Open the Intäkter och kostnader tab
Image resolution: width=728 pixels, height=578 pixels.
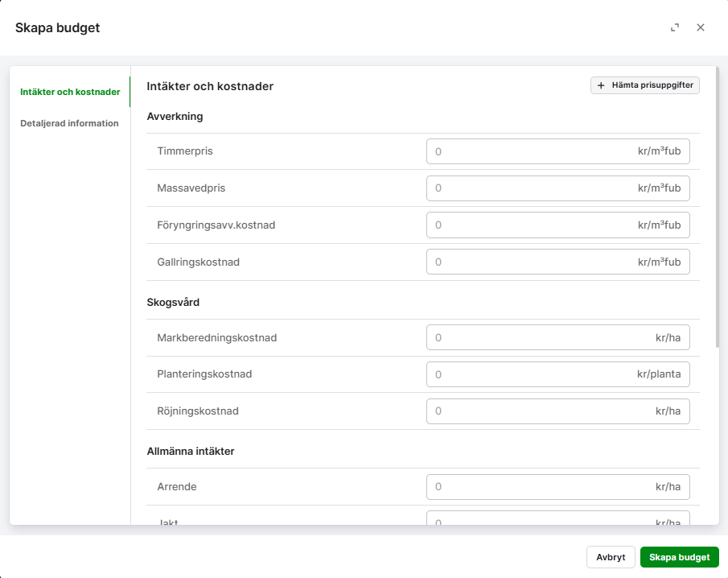pyautogui.click(x=70, y=92)
